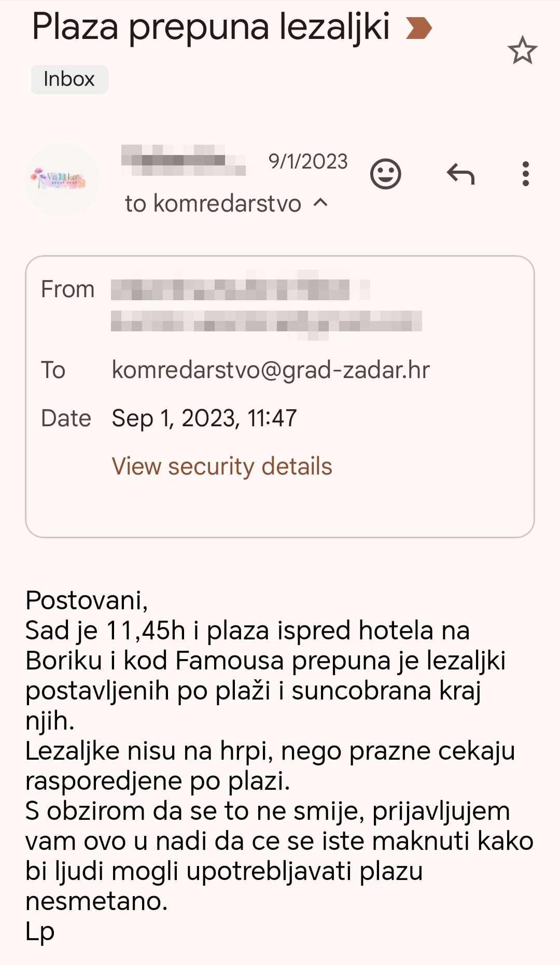Click the 9/1/2023 short date in header

click(x=307, y=162)
